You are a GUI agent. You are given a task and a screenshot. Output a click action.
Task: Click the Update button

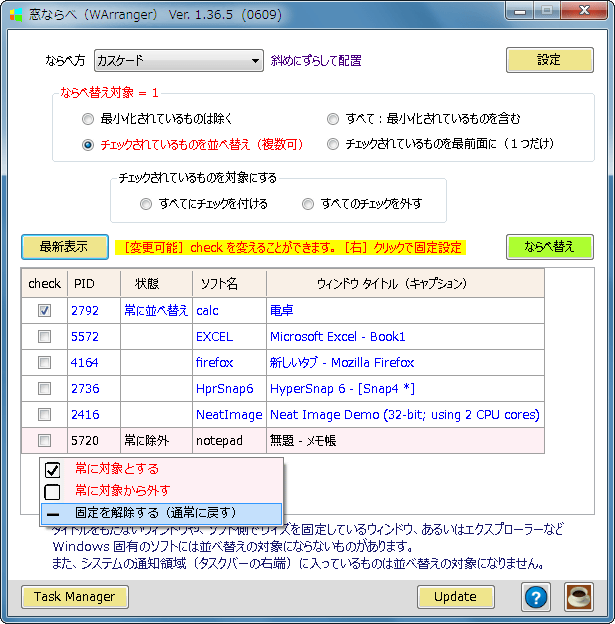click(x=456, y=597)
